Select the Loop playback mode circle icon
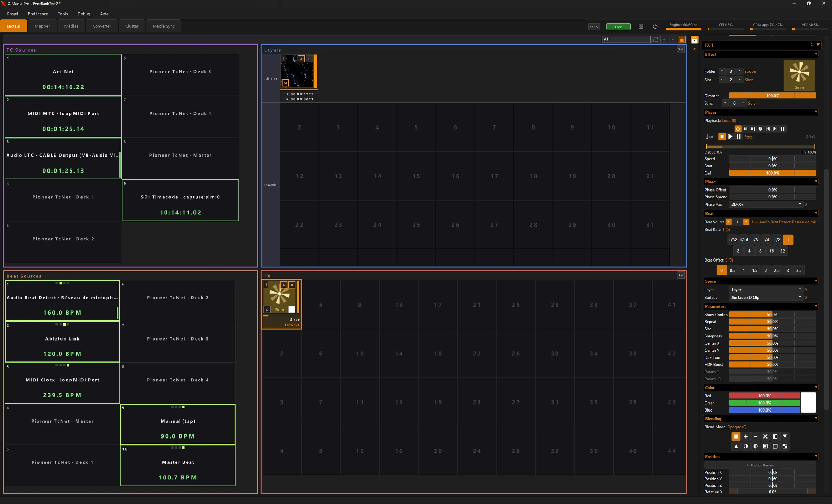 [738, 129]
